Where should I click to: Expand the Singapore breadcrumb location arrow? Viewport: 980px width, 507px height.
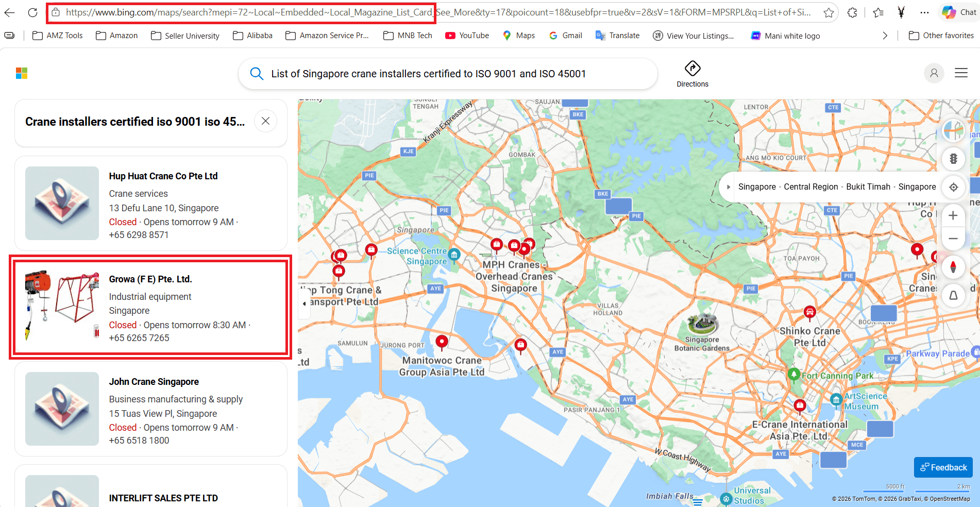tap(728, 187)
